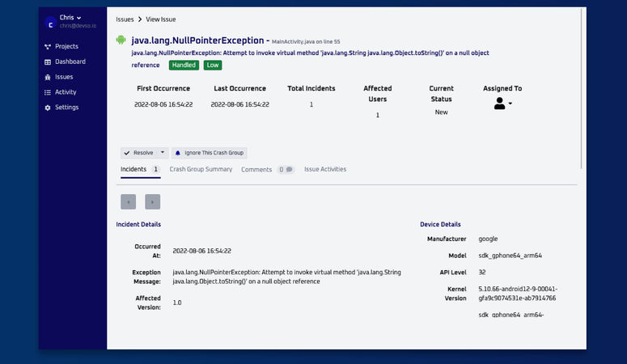Image resolution: width=627 pixels, height=364 pixels.
Task: Click the Incidents count badge 1
Action: [155, 170]
